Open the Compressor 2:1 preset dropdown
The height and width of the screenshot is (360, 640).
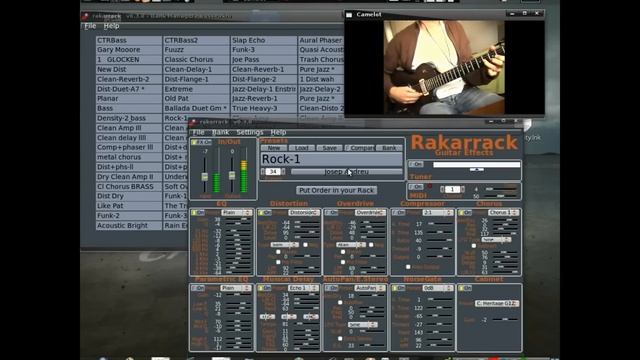[x=437, y=213]
